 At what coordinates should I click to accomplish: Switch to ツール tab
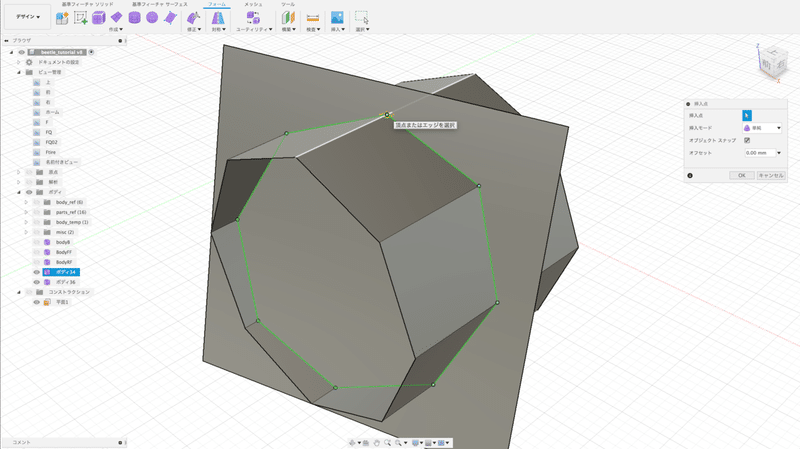pyautogui.click(x=288, y=4)
